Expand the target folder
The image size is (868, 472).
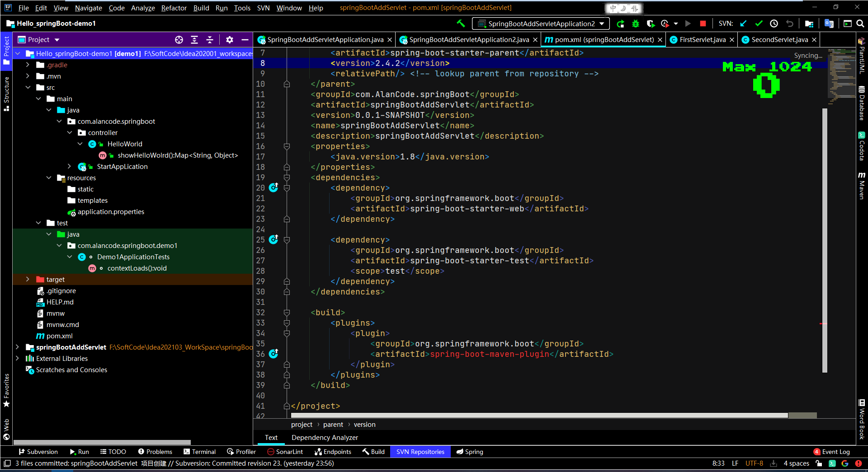[28, 279]
